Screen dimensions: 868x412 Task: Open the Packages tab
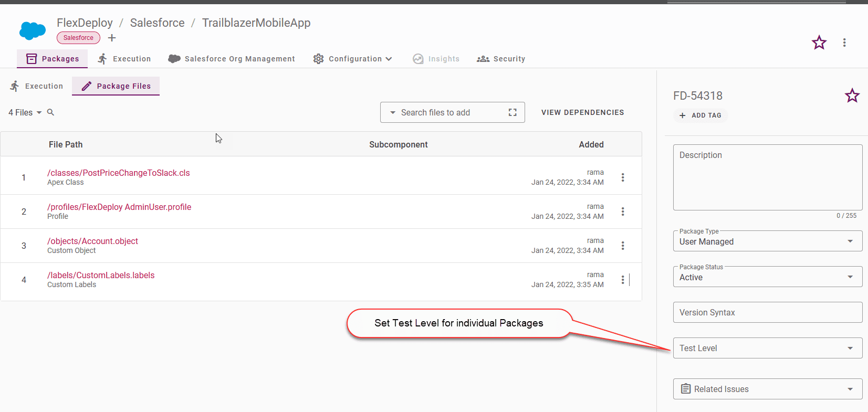coord(53,59)
